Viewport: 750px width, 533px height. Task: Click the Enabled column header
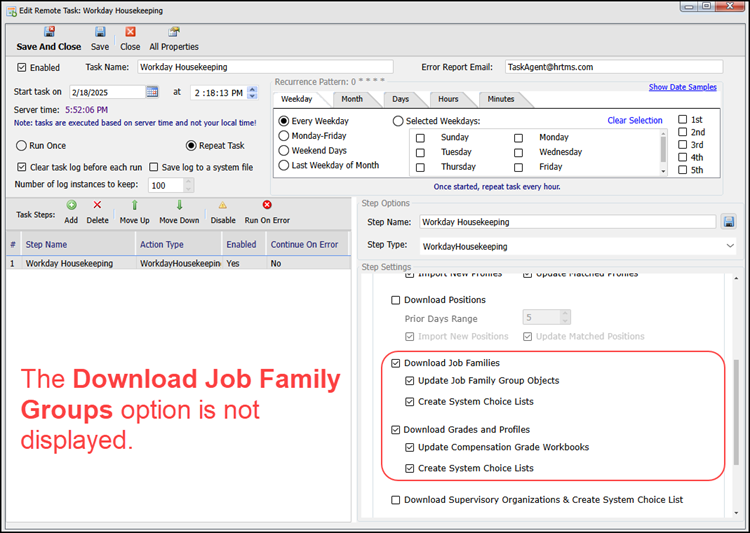244,244
